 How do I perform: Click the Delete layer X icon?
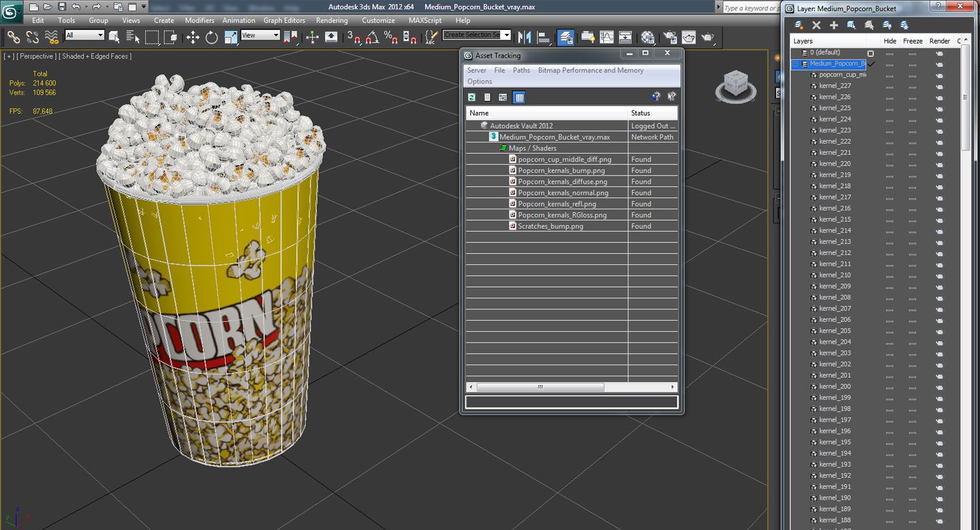816,25
